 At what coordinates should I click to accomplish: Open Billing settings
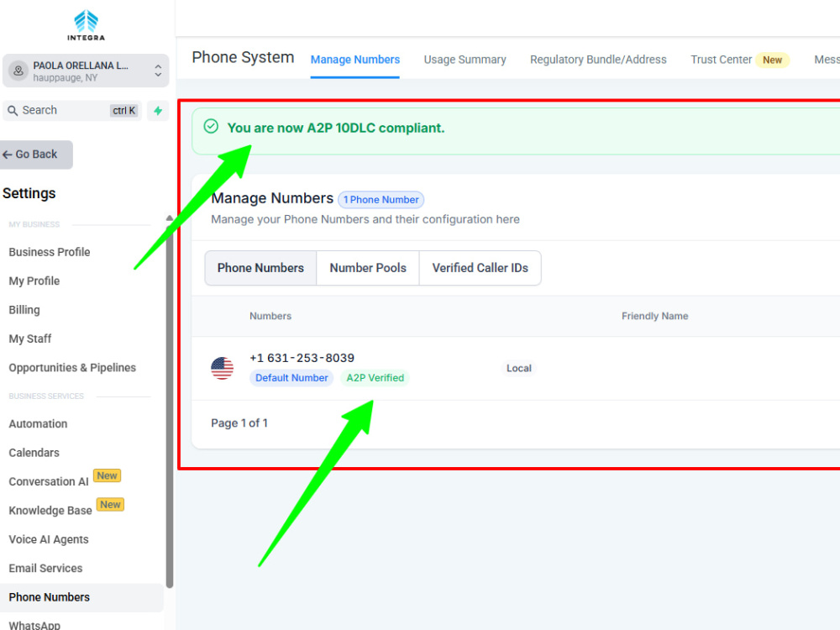click(24, 310)
